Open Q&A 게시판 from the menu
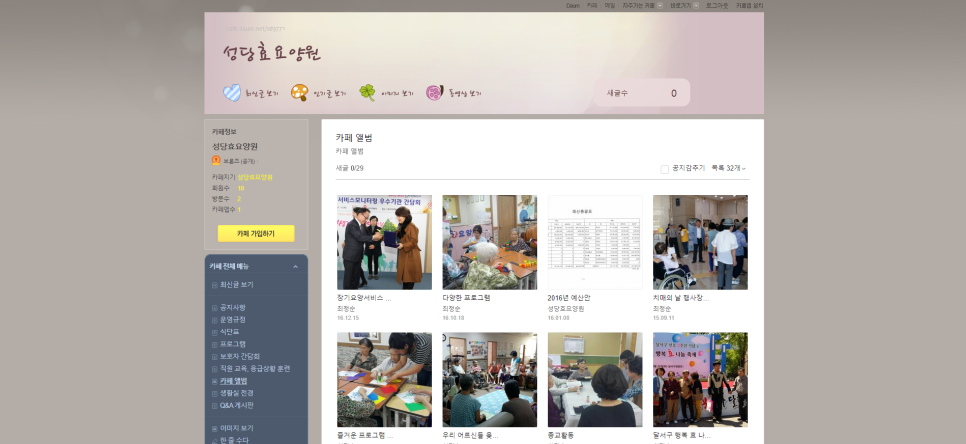This screenshot has height=444, width=966. [x=237, y=405]
